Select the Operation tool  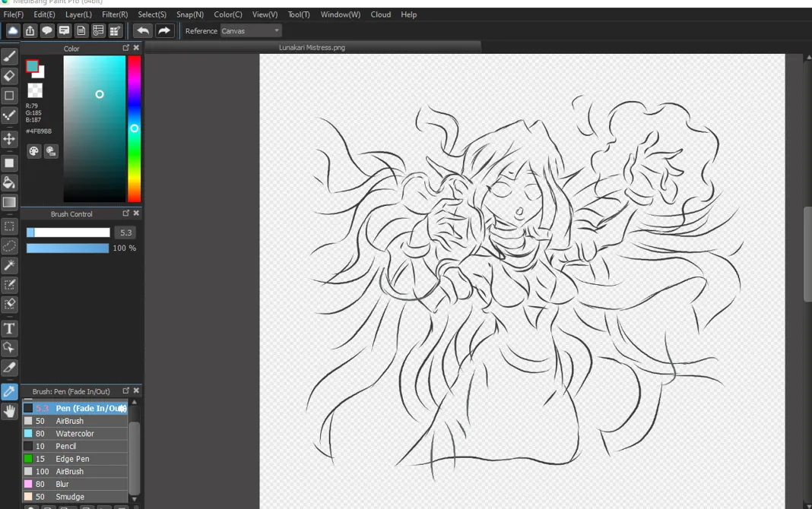point(9,348)
